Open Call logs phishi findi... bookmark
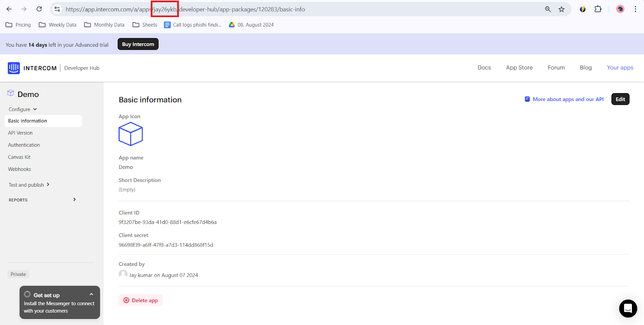Screen dimensions: 644x325 [193, 25]
